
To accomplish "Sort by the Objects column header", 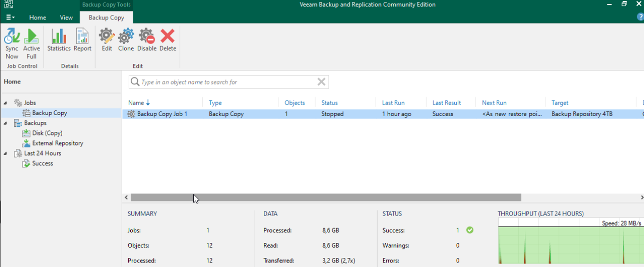I will [294, 102].
